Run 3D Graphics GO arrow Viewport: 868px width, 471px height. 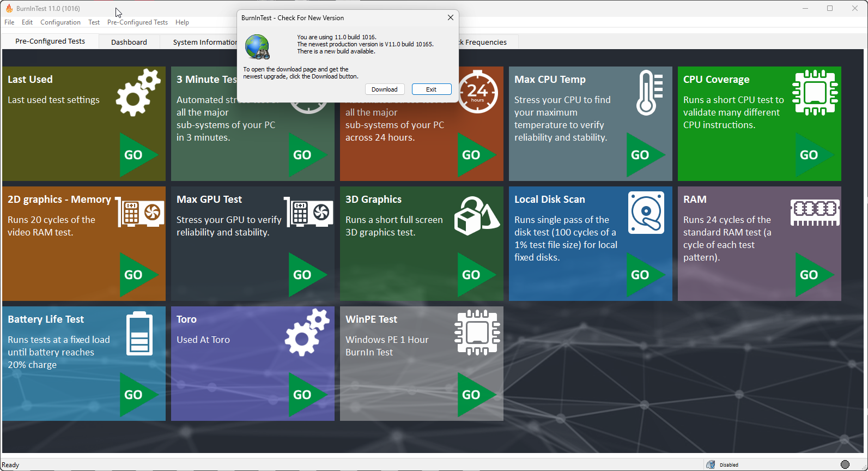[477, 275]
